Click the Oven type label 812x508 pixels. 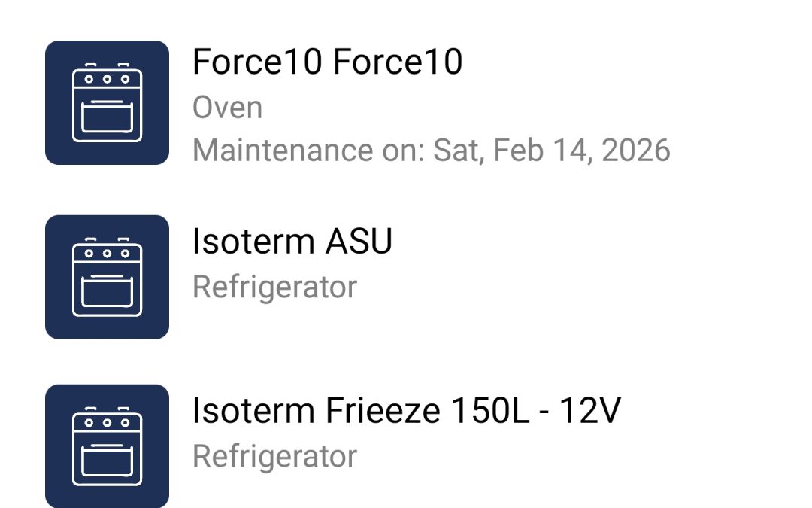pos(227,108)
